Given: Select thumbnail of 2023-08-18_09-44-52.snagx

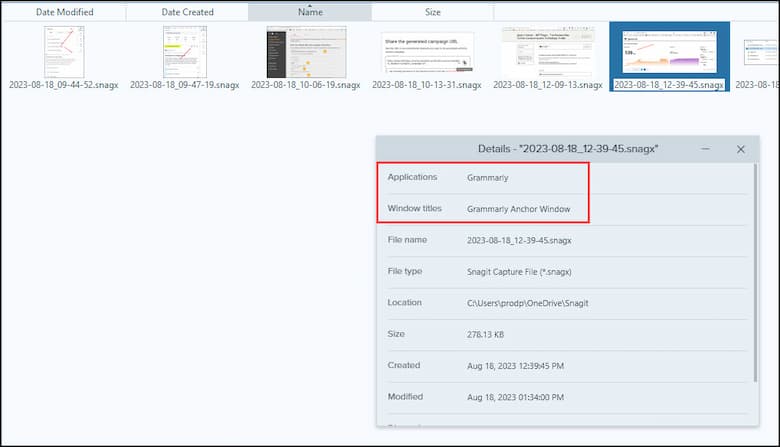Looking at the screenshot, I should (x=64, y=52).
